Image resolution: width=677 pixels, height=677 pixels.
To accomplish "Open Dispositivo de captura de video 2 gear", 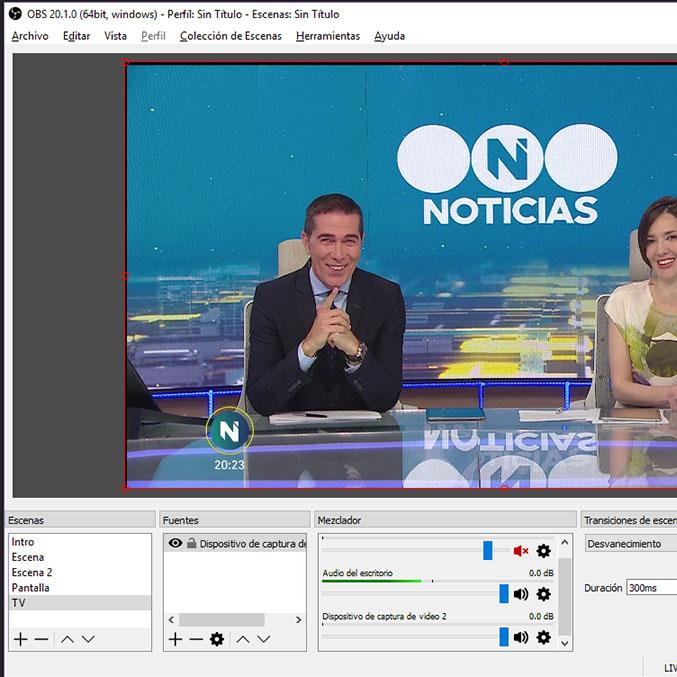I will [x=543, y=637].
